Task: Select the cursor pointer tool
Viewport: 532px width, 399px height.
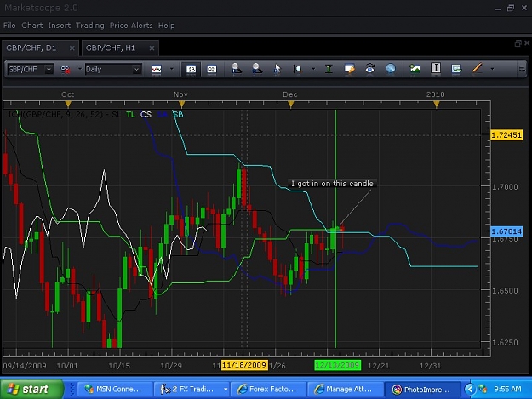Action: click(277, 69)
